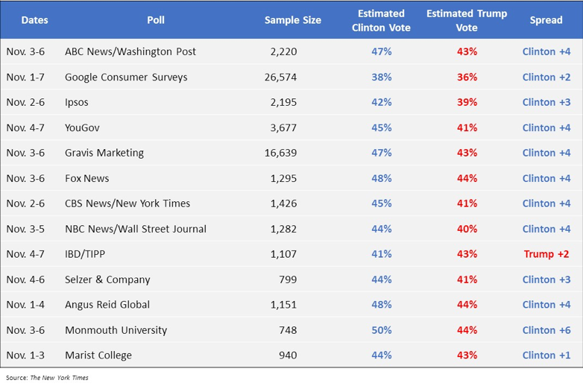
Task: Select the IBD/TIPP poll name cell
Action: 85,254
